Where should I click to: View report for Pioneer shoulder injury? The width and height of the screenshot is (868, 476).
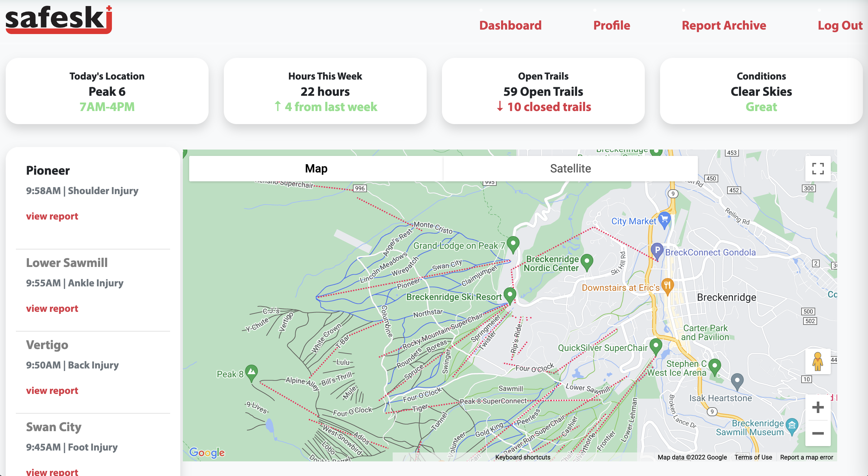pyautogui.click(x=52, y=216)
